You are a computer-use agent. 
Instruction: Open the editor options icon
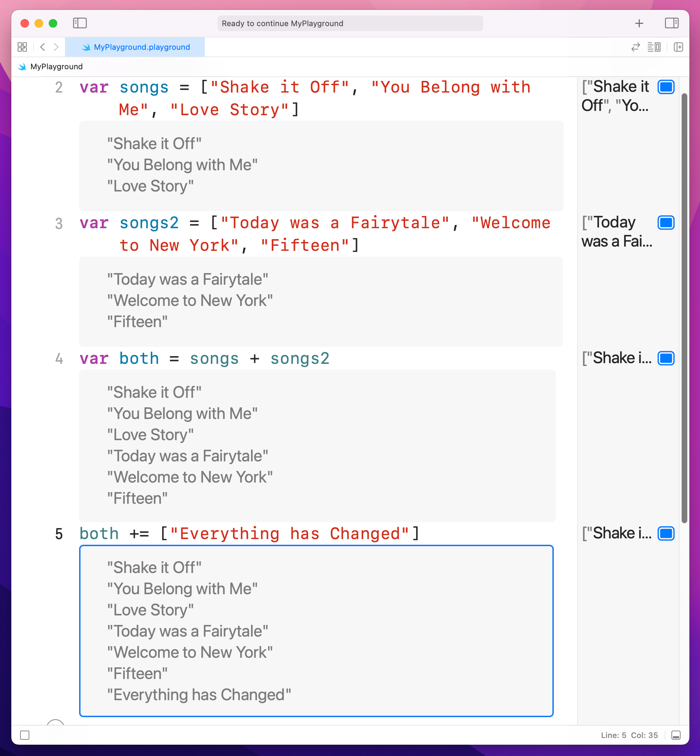click(654, 47)
